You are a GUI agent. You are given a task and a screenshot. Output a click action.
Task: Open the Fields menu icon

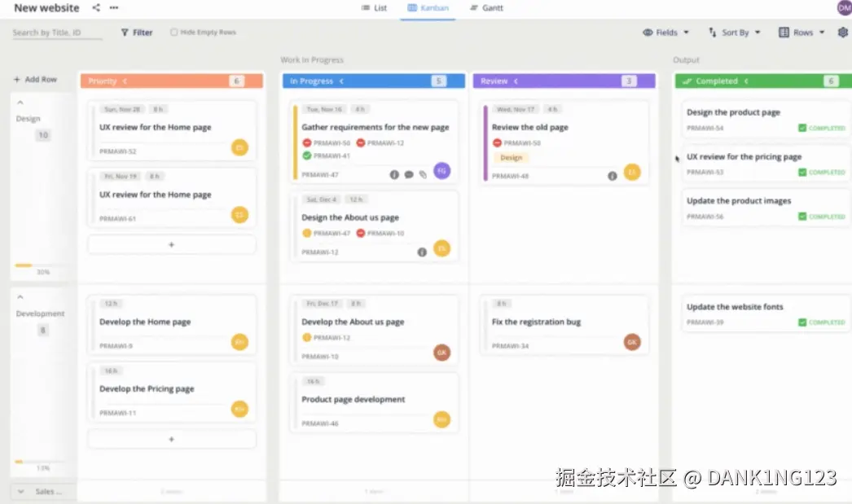pyautogui.click(x=648, y=33)
